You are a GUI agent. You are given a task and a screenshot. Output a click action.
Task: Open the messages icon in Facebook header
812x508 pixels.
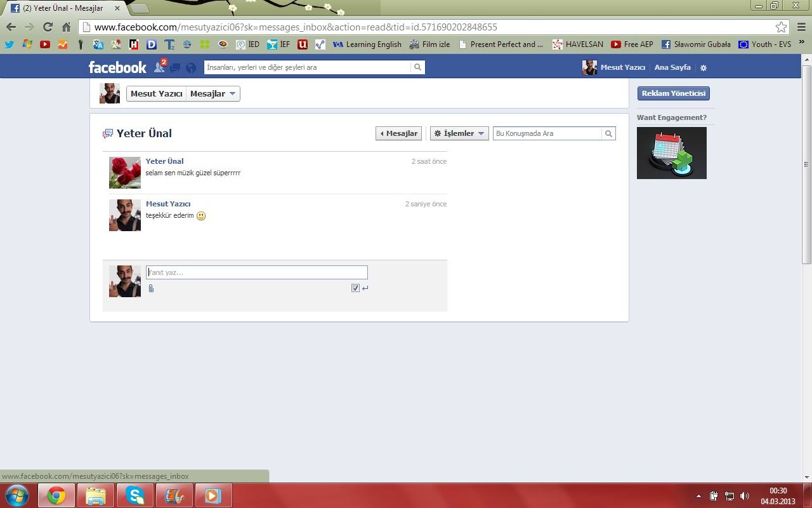coord(176,68)
